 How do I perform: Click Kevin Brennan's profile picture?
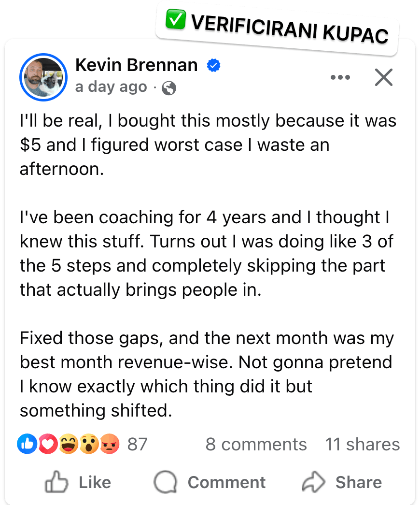pos(43,77)
